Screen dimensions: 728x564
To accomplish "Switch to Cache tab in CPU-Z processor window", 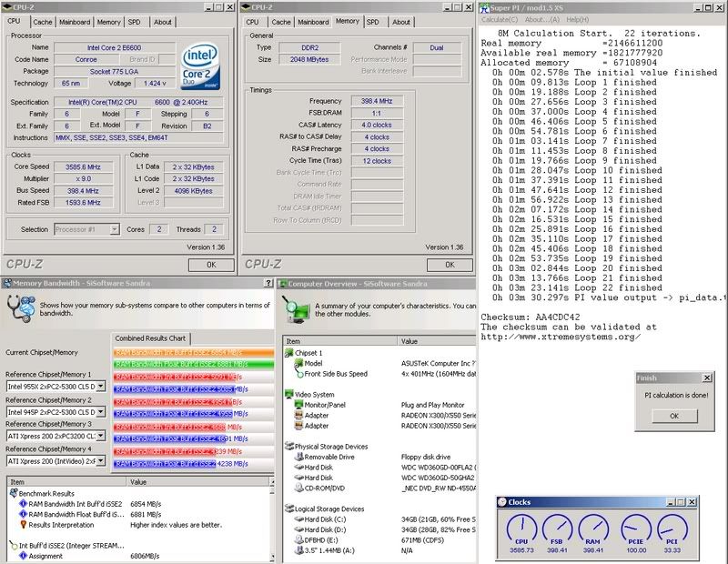I will point(43,22).
